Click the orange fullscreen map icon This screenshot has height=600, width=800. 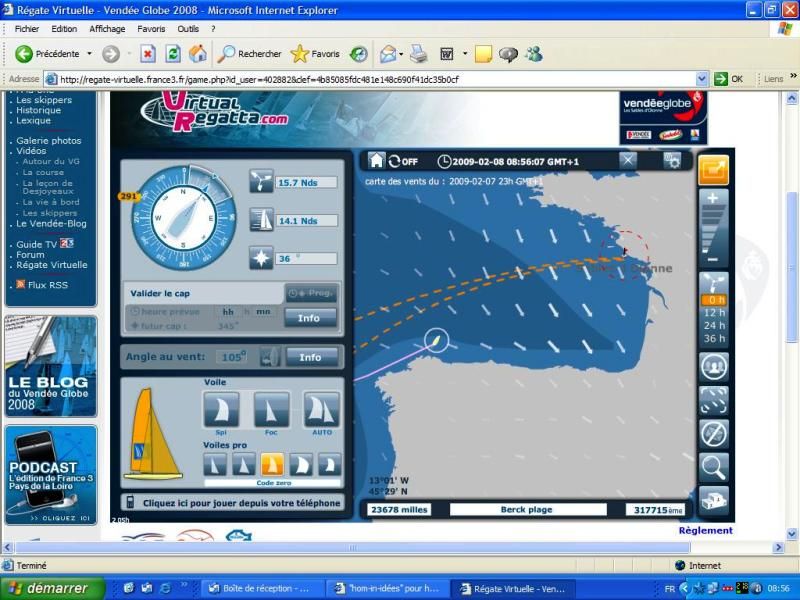(x=713, y=169)
